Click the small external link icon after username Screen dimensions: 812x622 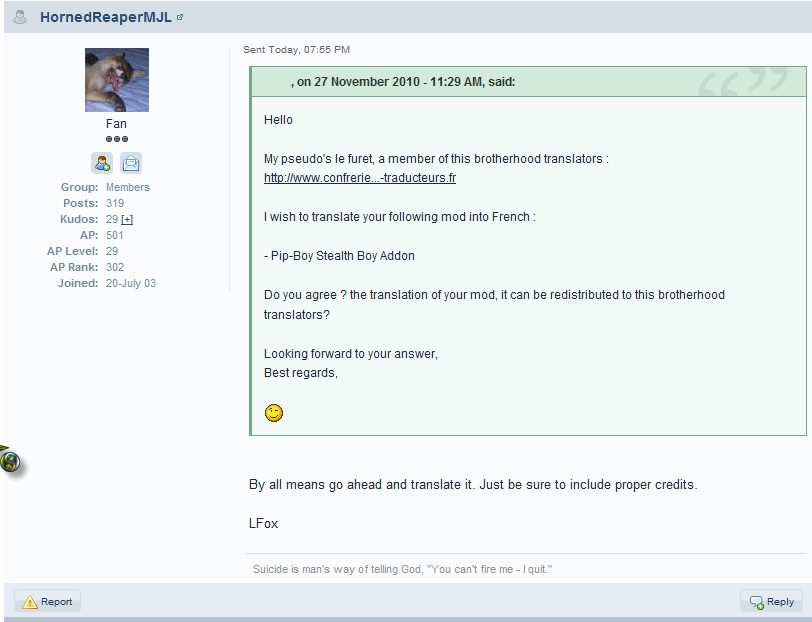pos(180,18)
